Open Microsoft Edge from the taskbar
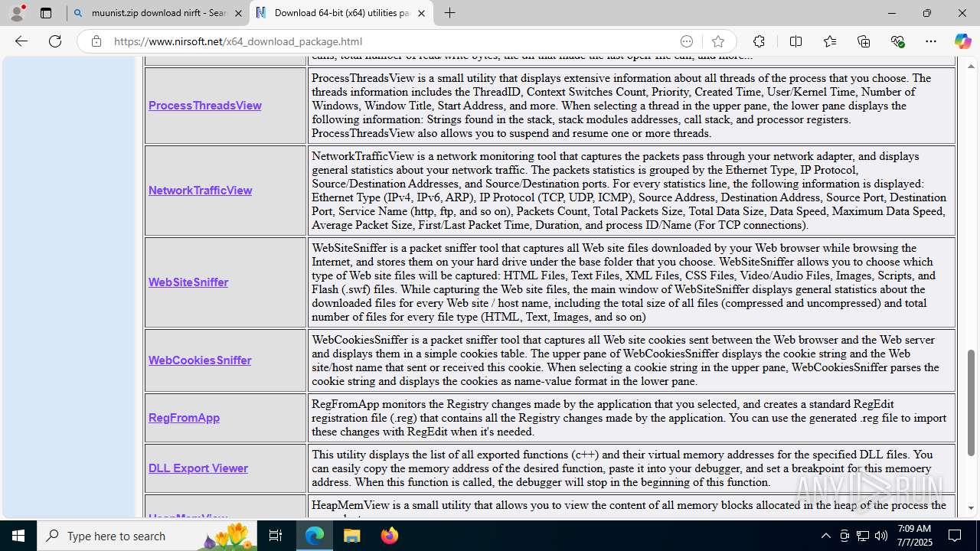Viewport: 980px width, 551px height. point(315,536)
